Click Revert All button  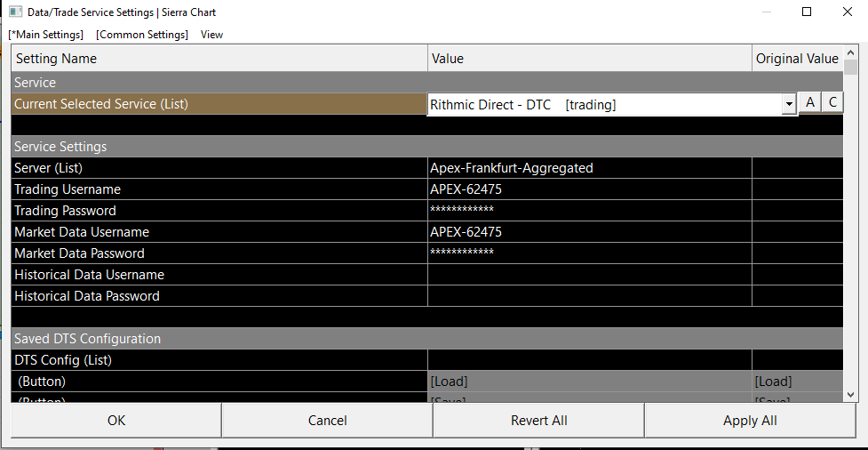(x=538, y=421)
